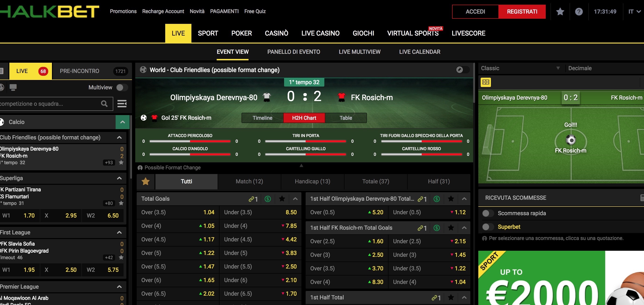644x305 pixels.
Task: Collapse the Superliga league
Action: (x=120, y=178)
